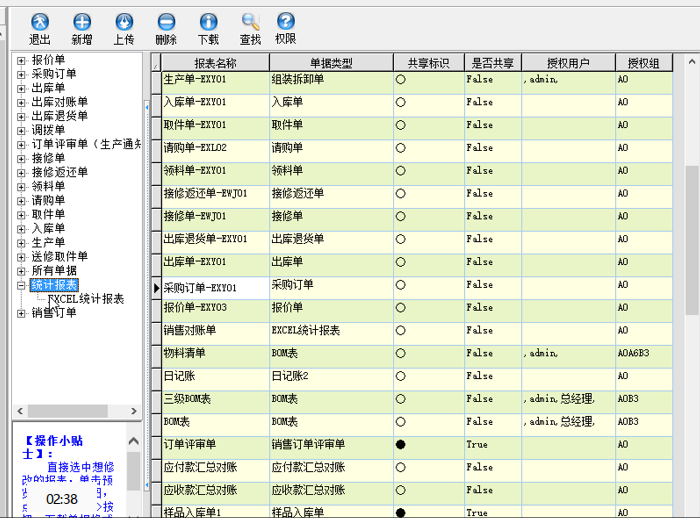Expand the 销售订单 tree node
The height and width of the screenshot is (518, 700).
(21, 313)
